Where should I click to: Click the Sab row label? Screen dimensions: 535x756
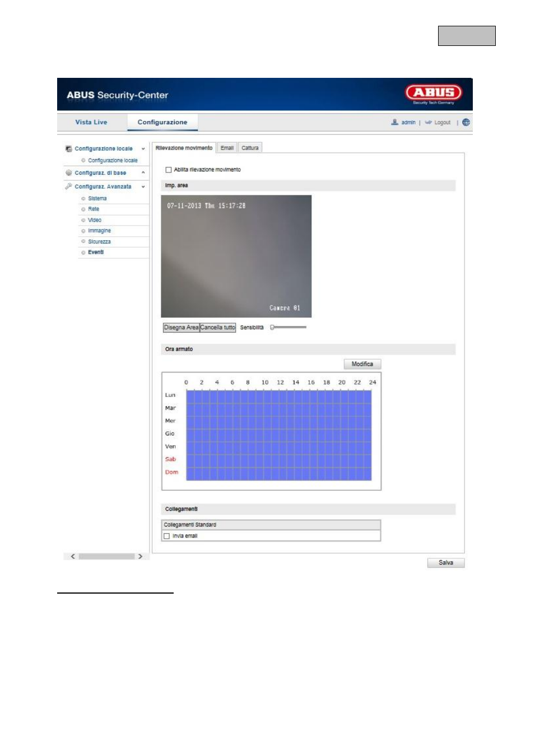[170, 459]
